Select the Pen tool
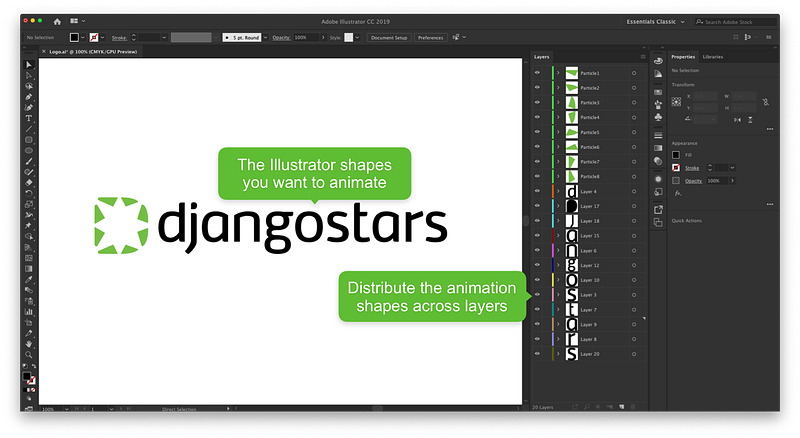 (x=29, y=96)
